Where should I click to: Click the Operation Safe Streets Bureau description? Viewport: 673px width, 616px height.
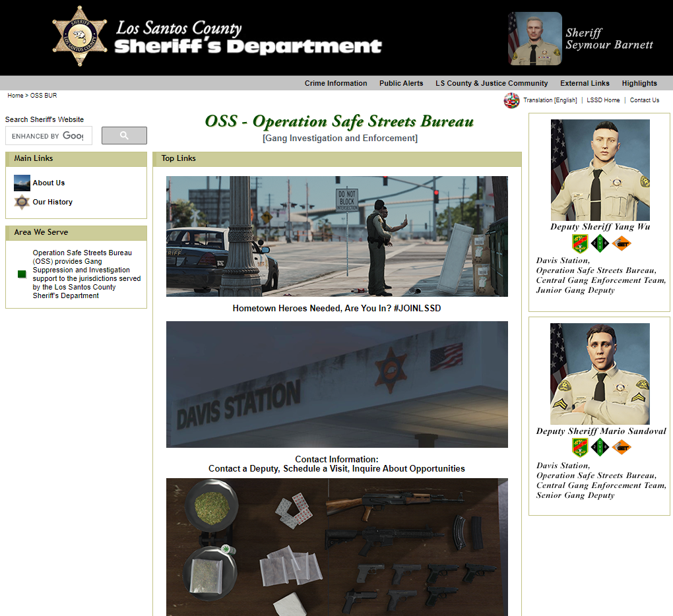[86, 274]
